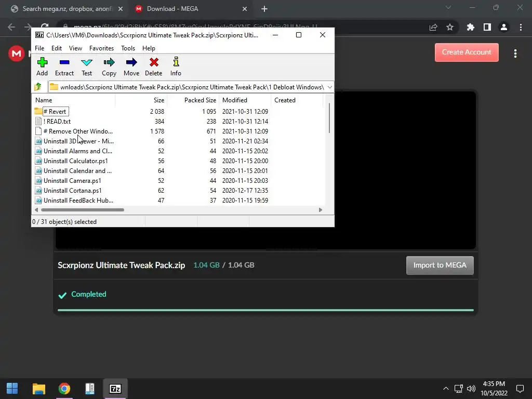The height and width of the screenshot is (399, 532).
Task: Open Chrome profile avatar icon
Action: [504, 27]
